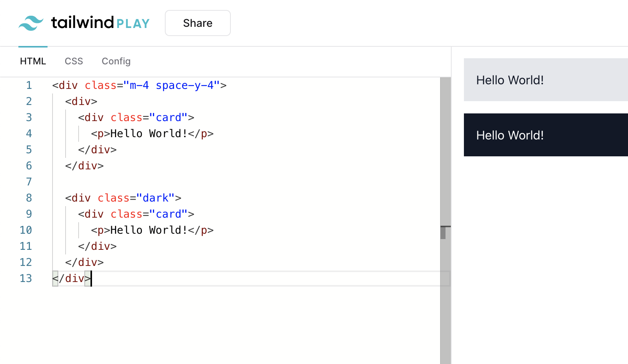Click the closing </div> on line 13

pos(72,279)
